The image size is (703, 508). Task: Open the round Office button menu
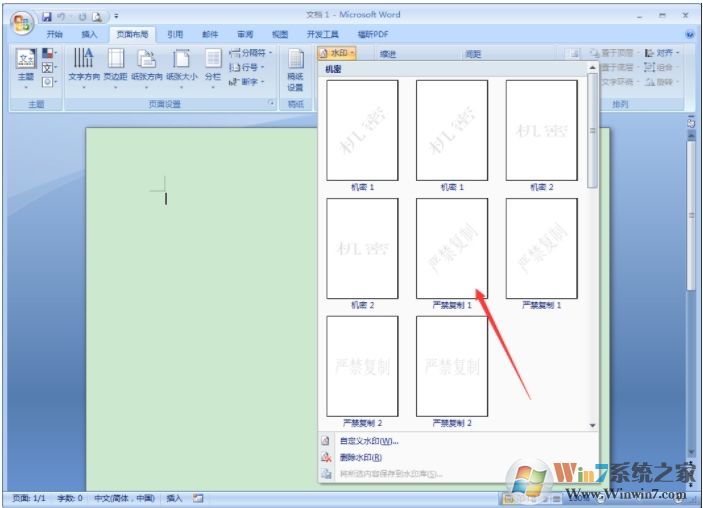click(x=21, y=19)
